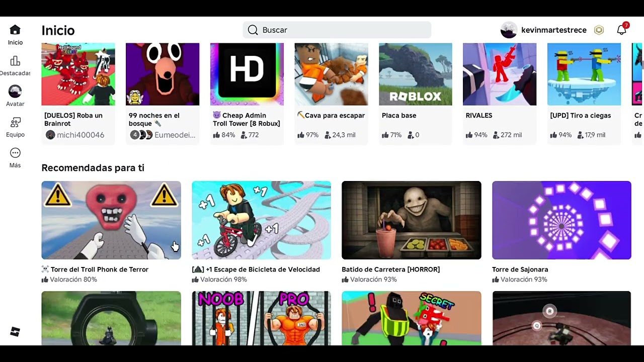Click michi400046 friend name

[80, 135]
